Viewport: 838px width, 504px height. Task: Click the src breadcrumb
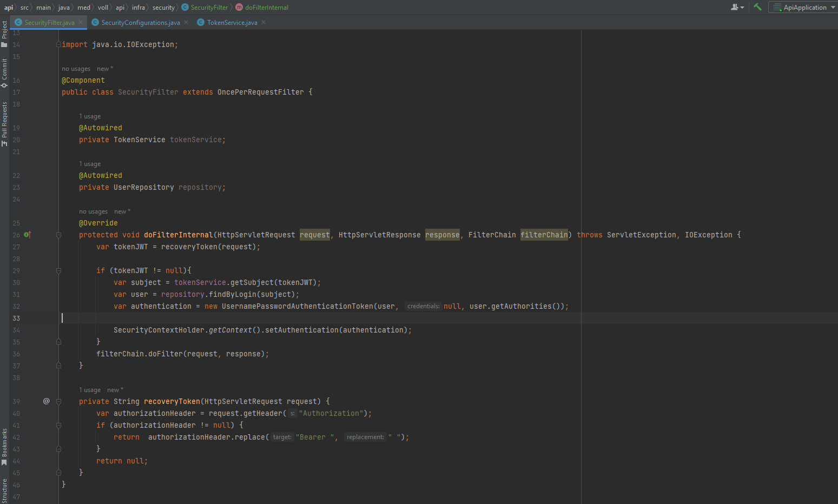24,7
